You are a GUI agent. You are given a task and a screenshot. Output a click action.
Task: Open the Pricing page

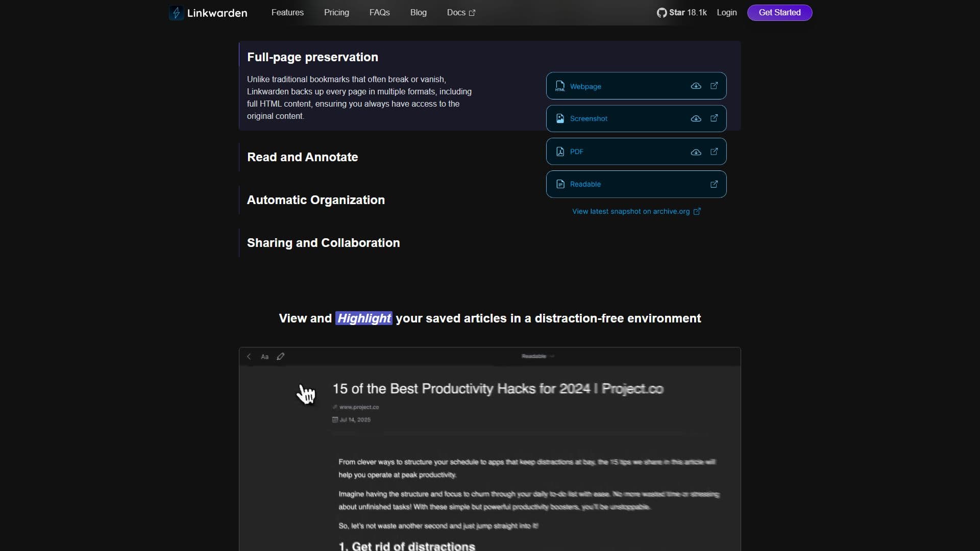click(x=336, y=13)
